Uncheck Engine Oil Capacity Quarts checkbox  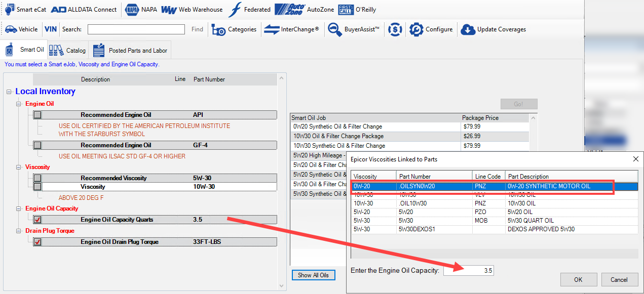37,220
